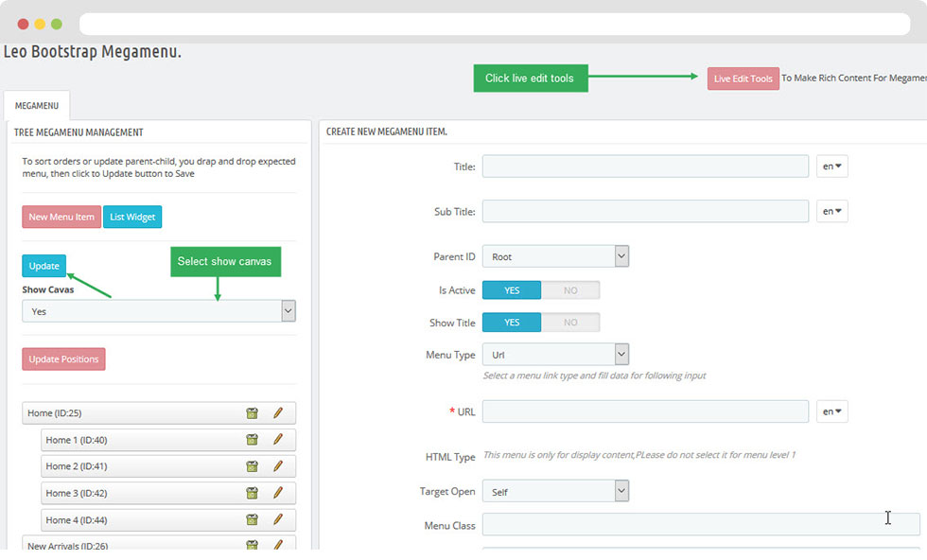Delete the Home 1 (ID:40) item
This screenshot has width=927, height=560.
[252, 439]
